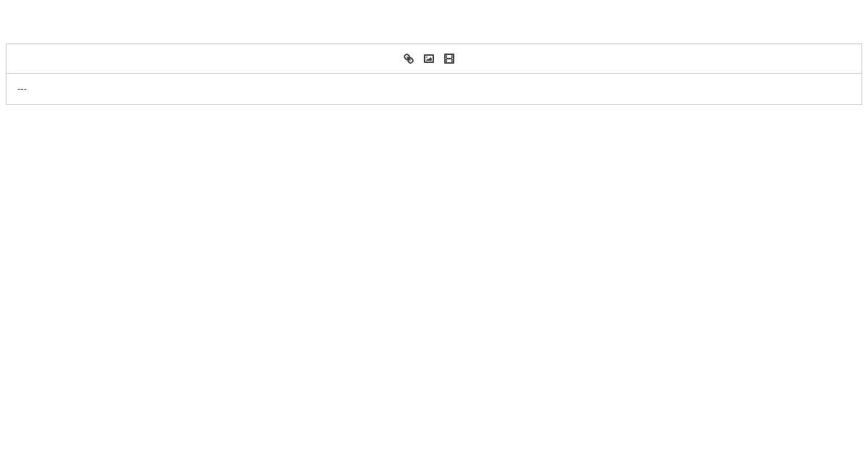This screenshot has height=456, width=868.
Task: Choose the movie reel toolbar icon
Action: click(449, 59)
